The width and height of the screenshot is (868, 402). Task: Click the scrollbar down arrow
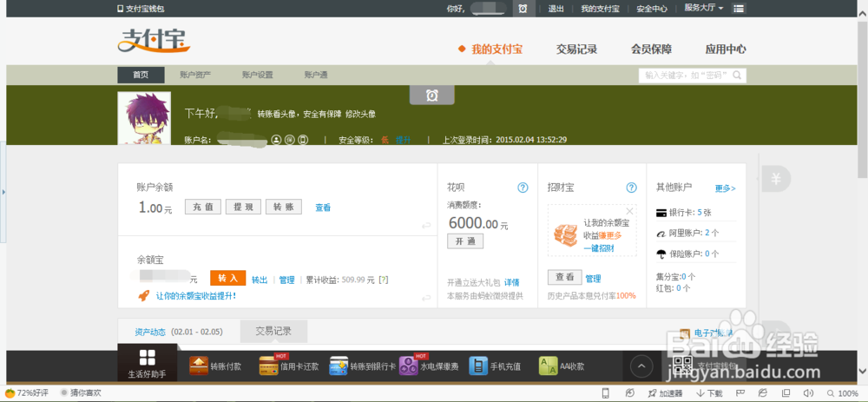point(863,371)
